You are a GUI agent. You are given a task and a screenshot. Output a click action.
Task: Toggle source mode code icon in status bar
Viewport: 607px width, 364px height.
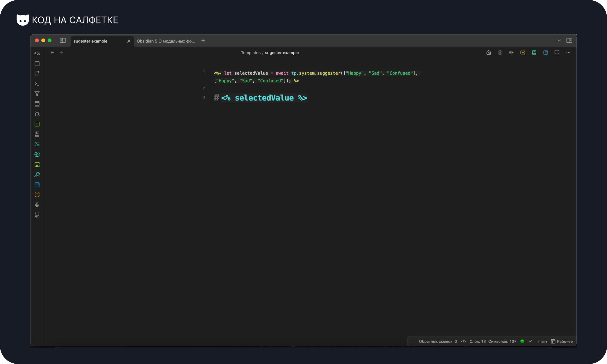[x=463, y=342]
